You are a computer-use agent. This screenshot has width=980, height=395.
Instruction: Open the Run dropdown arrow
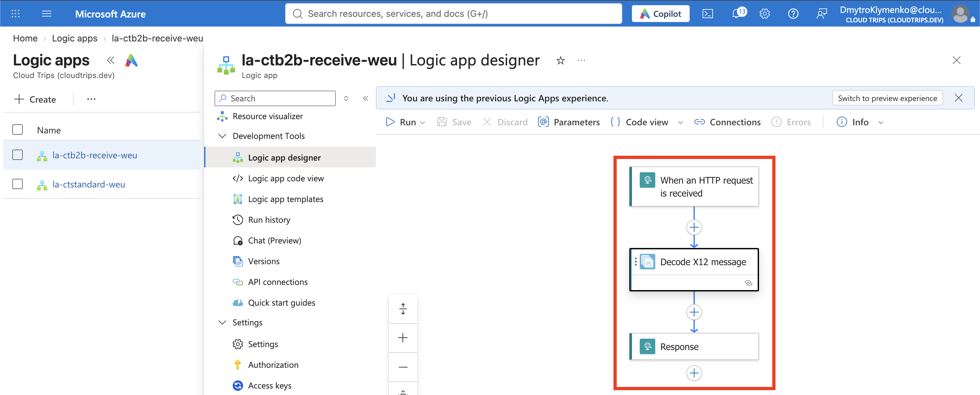(423, 122)
